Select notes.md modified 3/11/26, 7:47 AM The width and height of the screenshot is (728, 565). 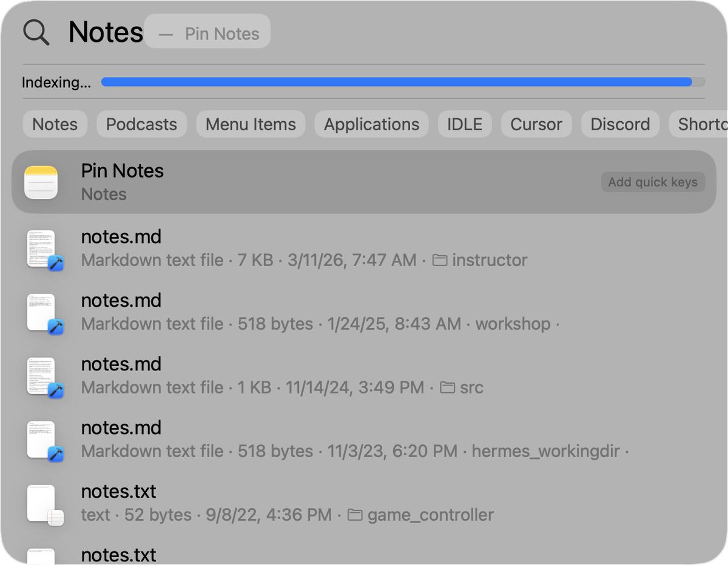364,249
